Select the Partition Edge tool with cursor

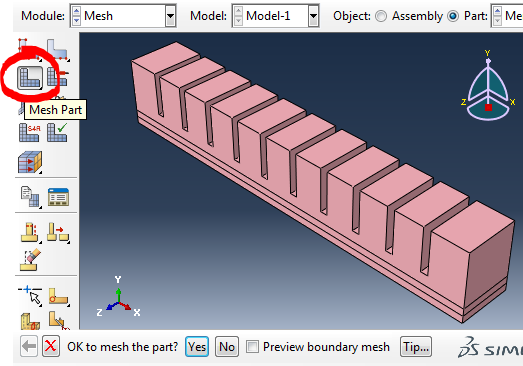click(30, 295)
